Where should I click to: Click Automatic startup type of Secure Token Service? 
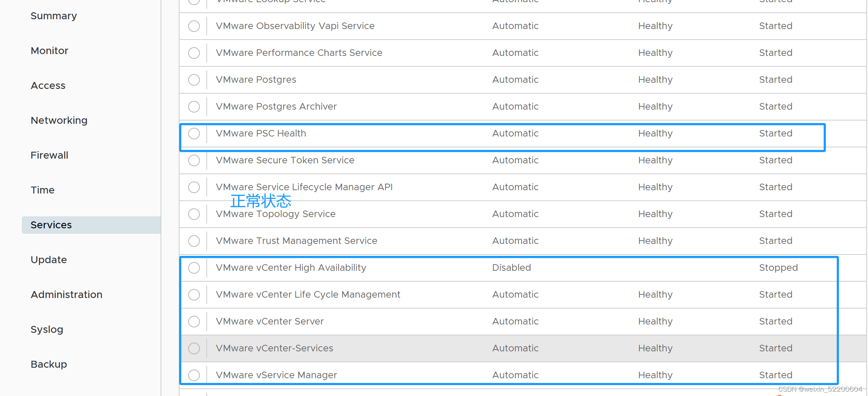[x=515, y=160]
